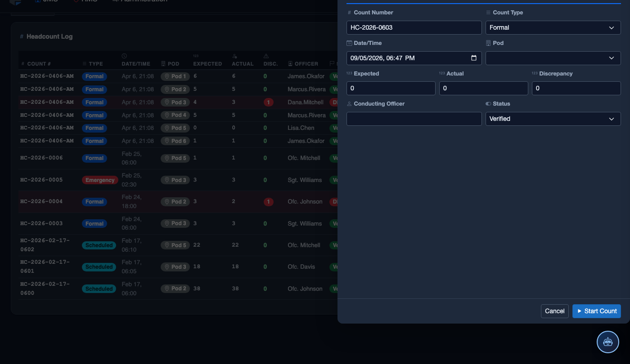Open the Status dropdown showing Verified

click(553, 119)
